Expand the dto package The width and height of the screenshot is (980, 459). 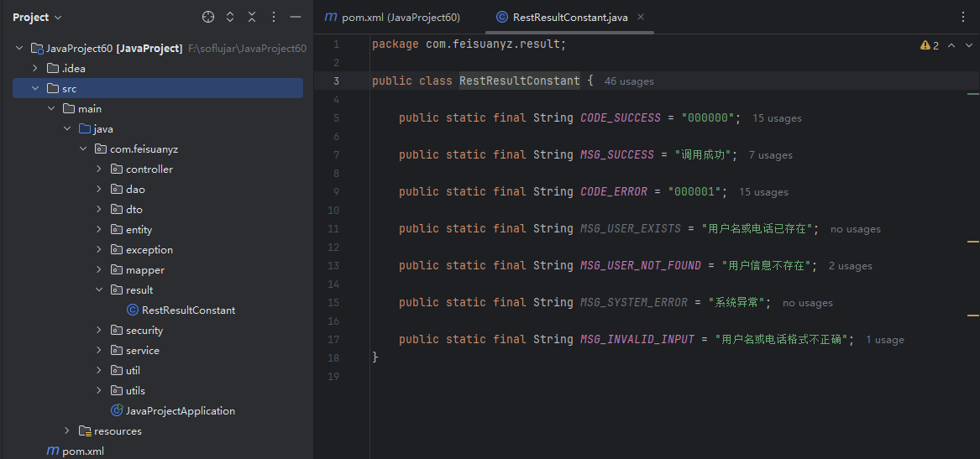(x=99, y=209)
